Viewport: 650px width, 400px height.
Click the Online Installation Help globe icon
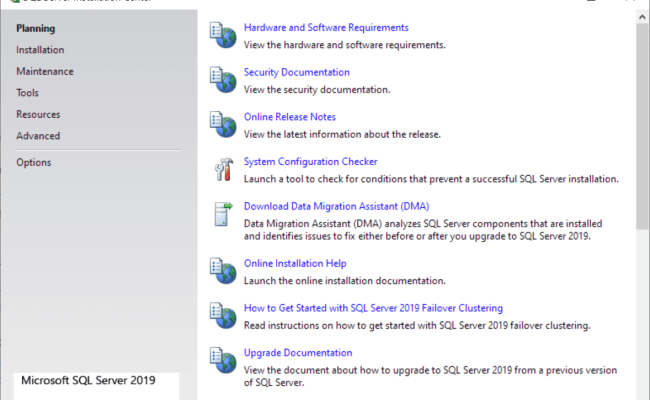[x=223, y=271]
